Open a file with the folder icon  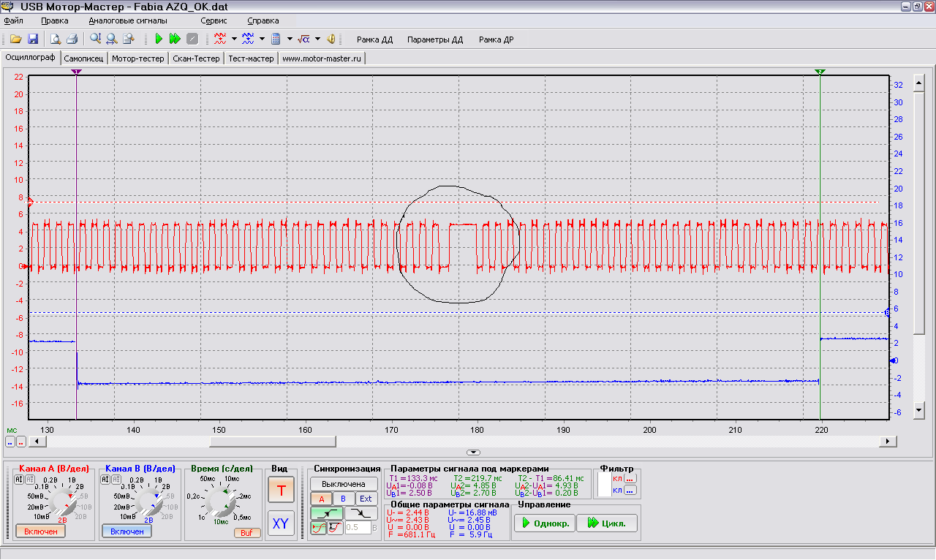coord(15,39)
